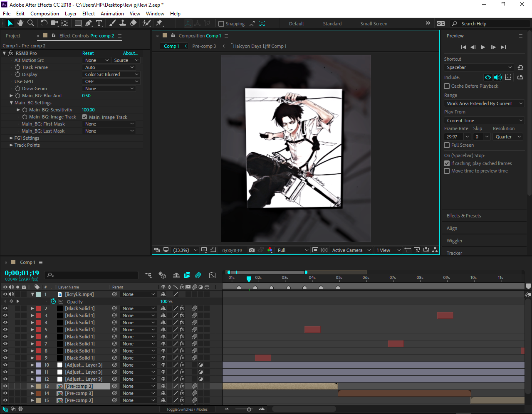The width and height of the screenshot is (532, 414).
Task: Click the snapshot camera icon
Action: click(x=251, y=250)
